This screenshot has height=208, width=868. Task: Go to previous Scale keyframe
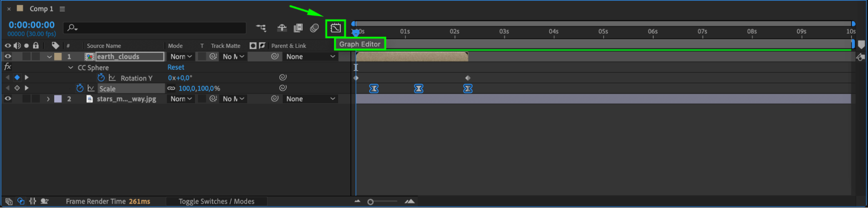click(7, 88)
